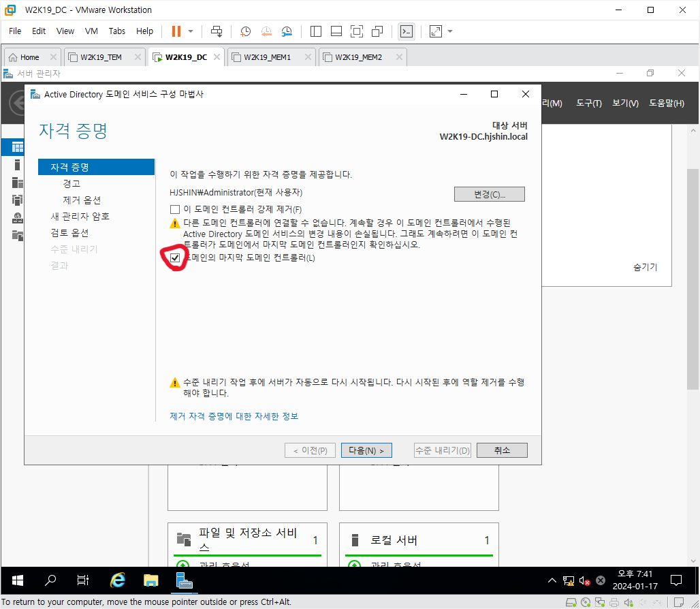Launch Internet Explorer from taskbar
The height and width of the screenshot is (609, 700).
[x=117, y=580]
